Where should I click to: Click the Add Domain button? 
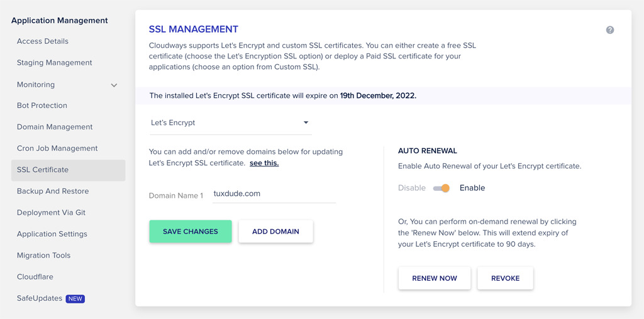(275, 232)
